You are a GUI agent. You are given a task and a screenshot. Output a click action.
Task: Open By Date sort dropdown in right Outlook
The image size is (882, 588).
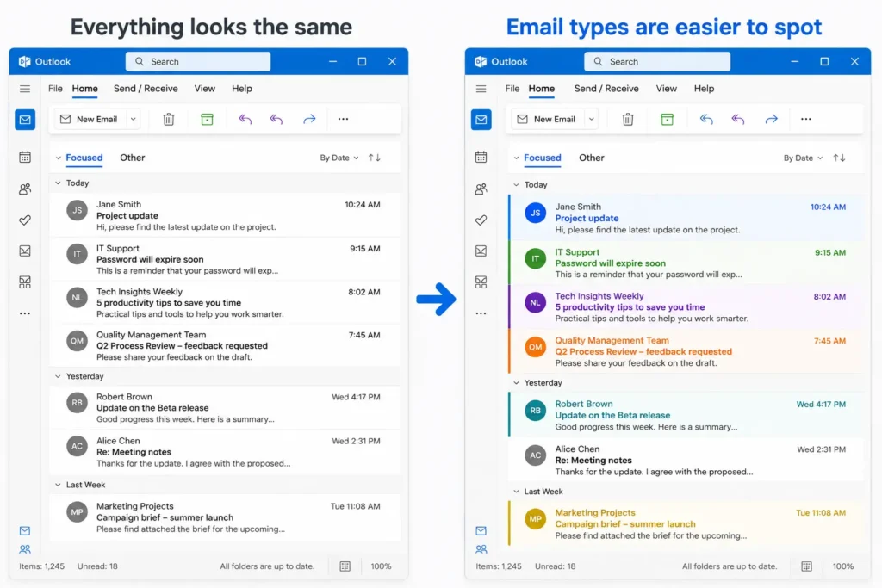coord(804,158)
